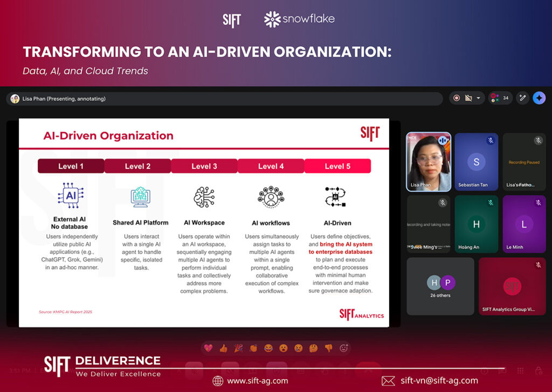Select the Swee Ming's notetaker tile
This screenshot has height=392, width=552.
[x=429, y=224]
